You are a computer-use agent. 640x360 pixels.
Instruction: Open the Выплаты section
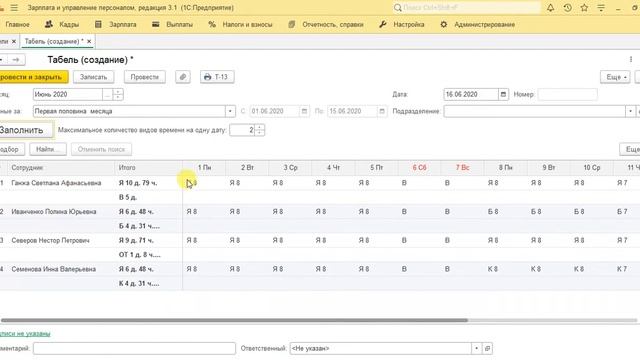172,24
